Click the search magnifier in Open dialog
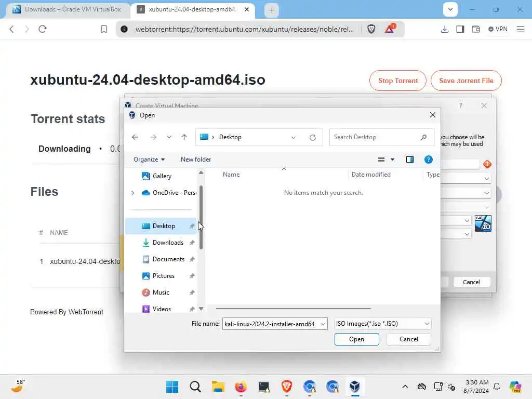Viewport: 532px width, 399px height. (423, 137)
